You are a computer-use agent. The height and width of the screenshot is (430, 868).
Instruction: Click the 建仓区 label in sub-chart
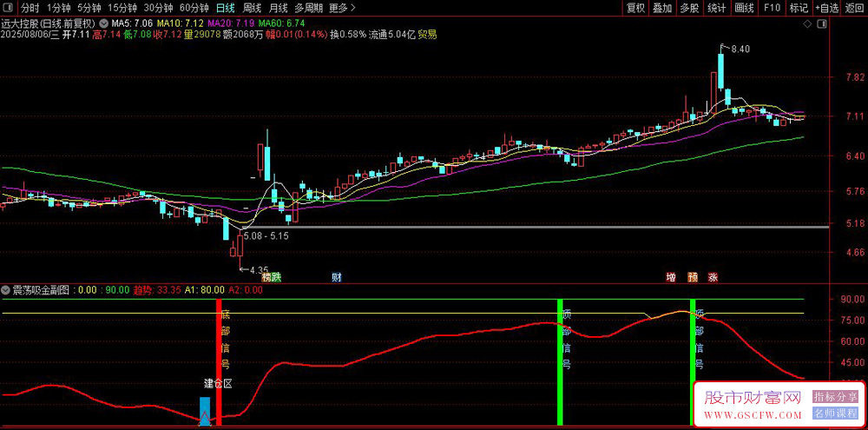[218, 383]
